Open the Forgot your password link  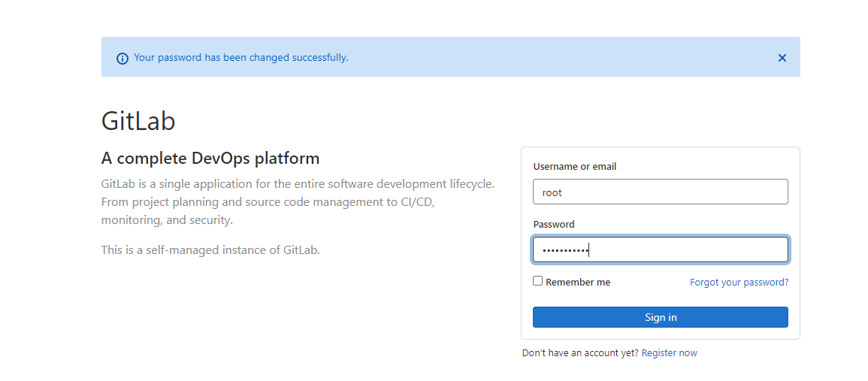coord(739,282)
